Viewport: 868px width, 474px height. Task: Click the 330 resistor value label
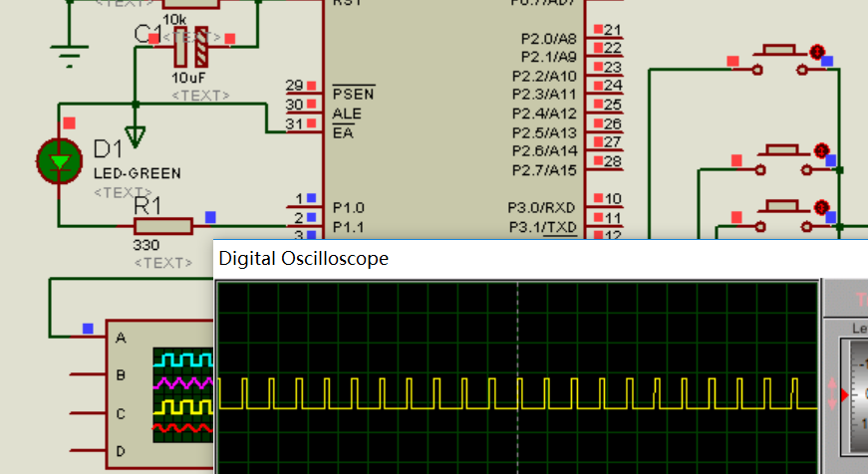(x=146, y=245)
